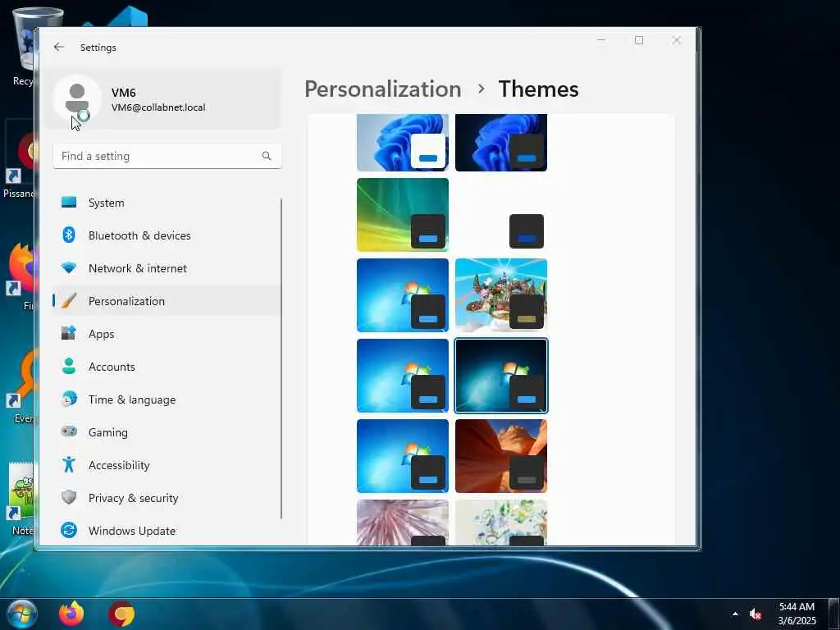Click the back arrow in Settings
The width and height of the screenshot is (840, 630).
(x=59, y=47)
